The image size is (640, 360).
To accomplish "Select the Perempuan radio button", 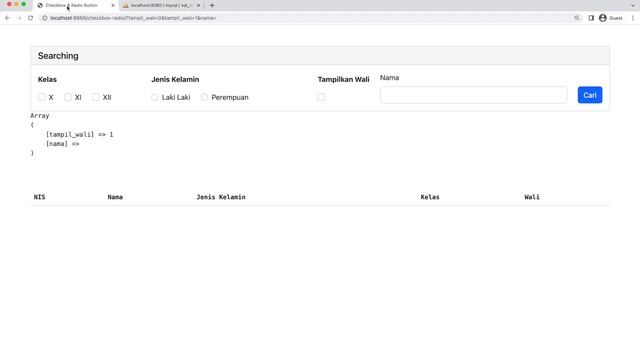I will pyautogui.click(x=204, y=97).
